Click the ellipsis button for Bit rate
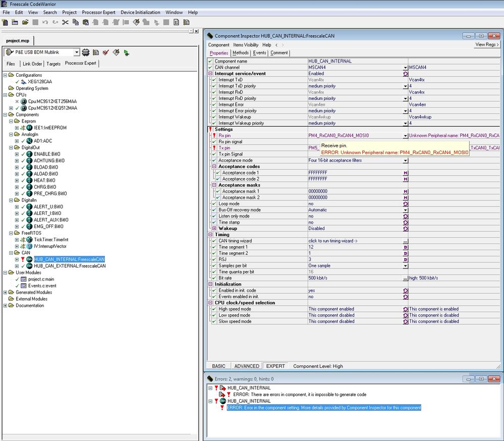 click(x=405, y=278)
